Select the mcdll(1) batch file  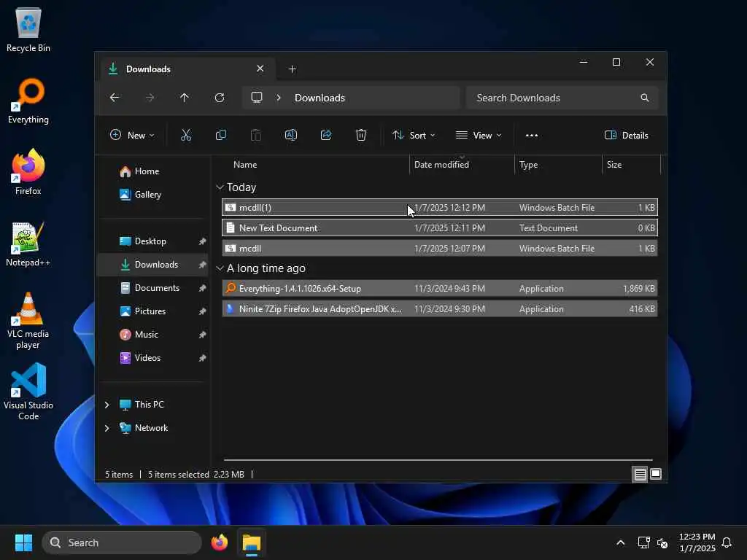(440, 208)
